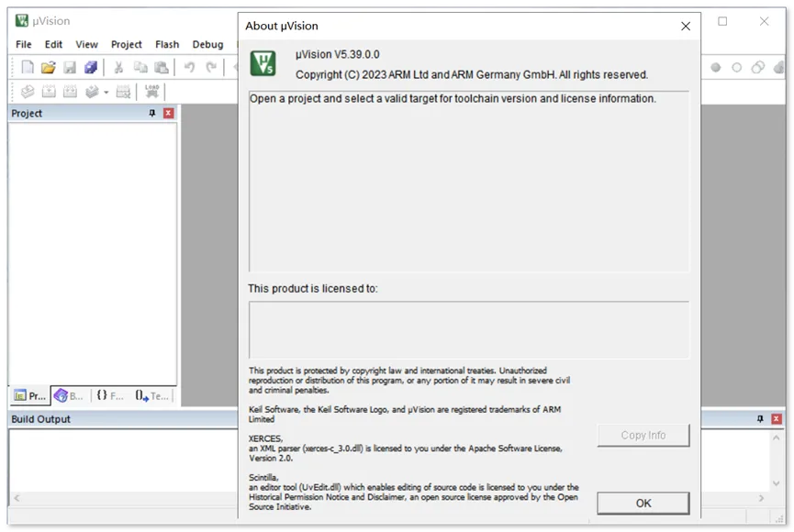The height and width of the screenshot is (532, 794).
Task: Save the current file using floppy icon
Action: click(x=70, y=67)
